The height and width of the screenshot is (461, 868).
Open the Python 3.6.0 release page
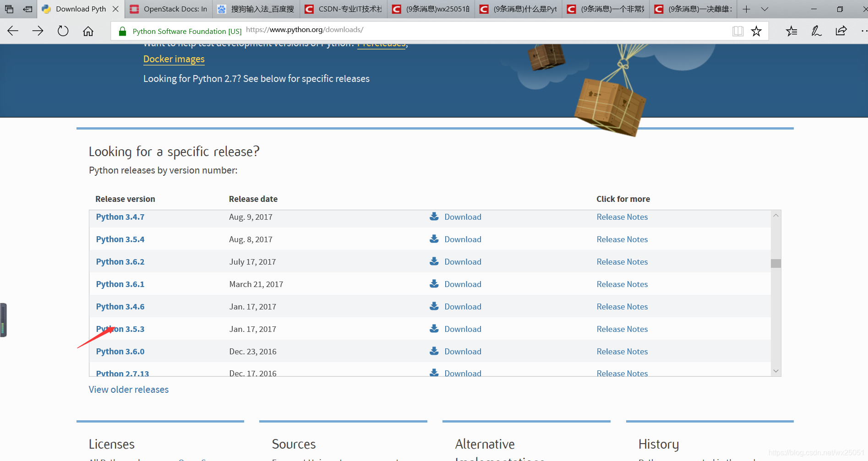(x=120, y=352)
